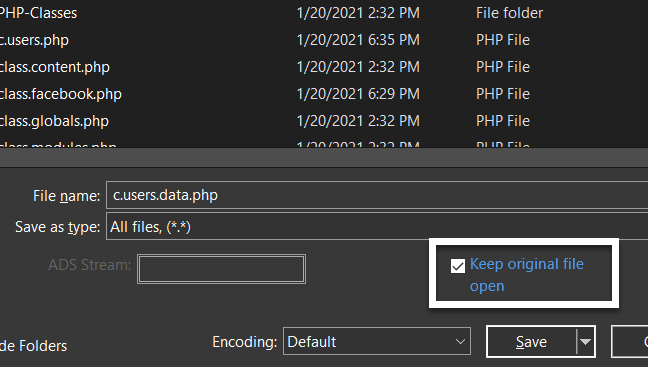Open the Save as type combo box
This screenshot has height=367, width=648.
(376, 226)
